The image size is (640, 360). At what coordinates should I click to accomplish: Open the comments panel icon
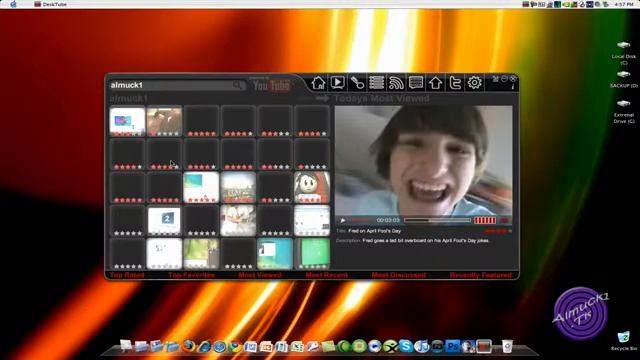[416, 83]
